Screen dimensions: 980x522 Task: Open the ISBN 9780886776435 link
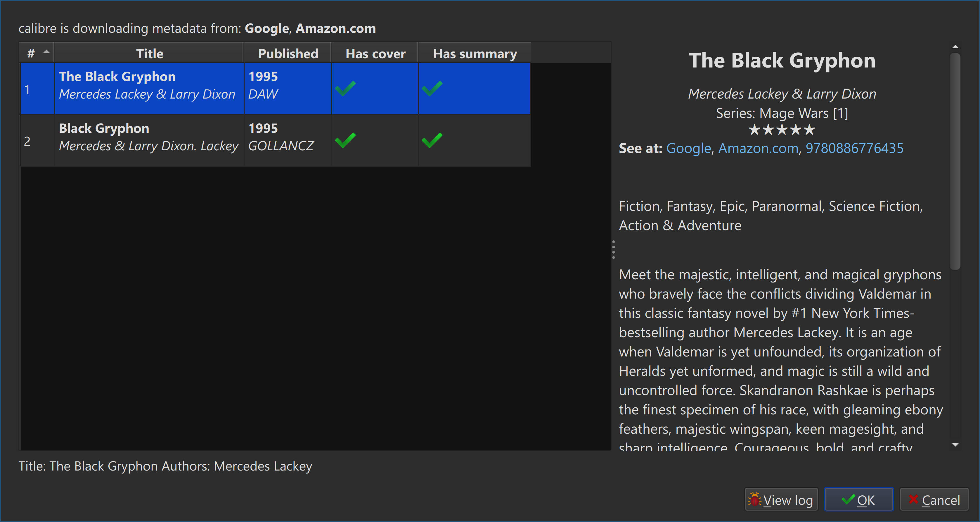click(x=854, y=148)
